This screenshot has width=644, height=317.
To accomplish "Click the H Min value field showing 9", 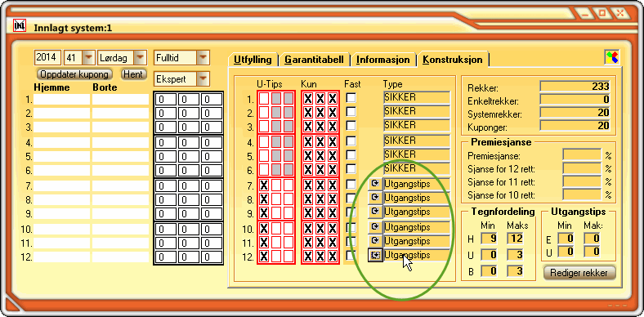I will click(490, 239).
